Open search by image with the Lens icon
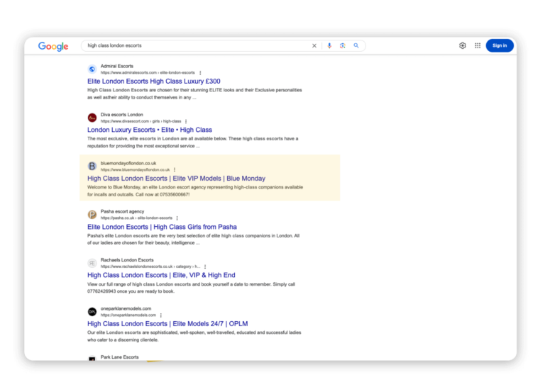545x392 pixels. pyautogui.click(x=343, y=45)
